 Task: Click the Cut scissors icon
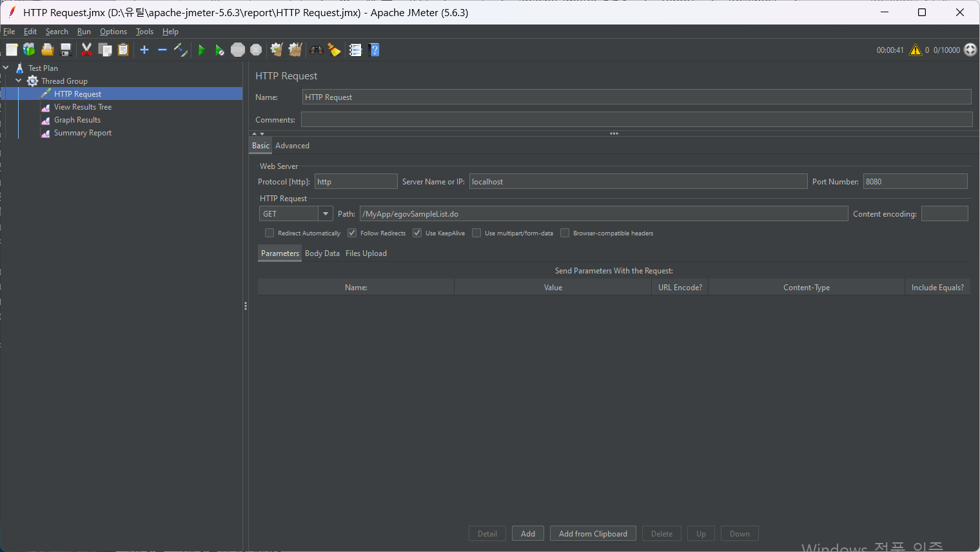86,50
